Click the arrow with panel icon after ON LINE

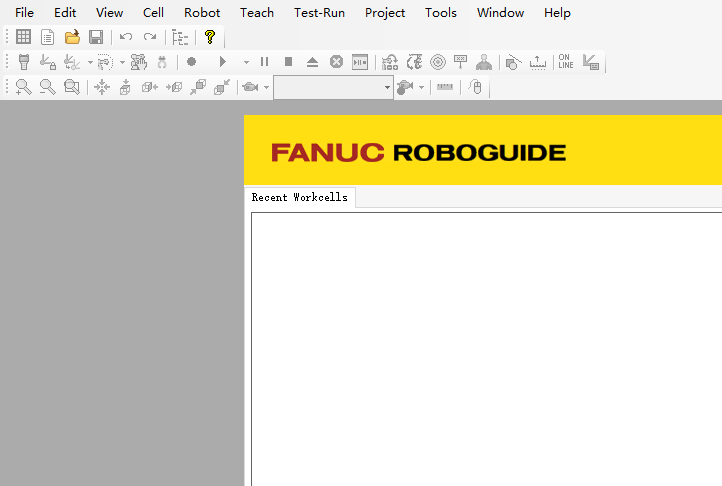pyautogui.click(x=591, y=62)
